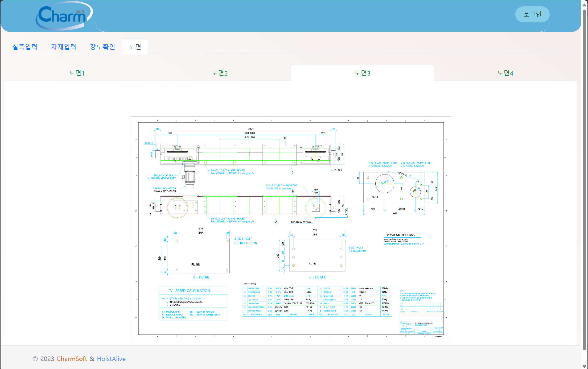Go to the 강도확인 tab
588x369 pixels.
(x=102, y=47)
